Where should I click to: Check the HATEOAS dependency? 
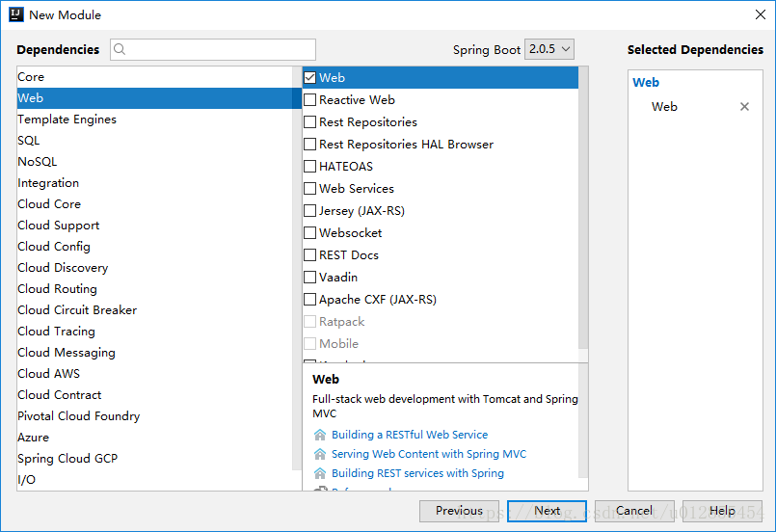(x=309, y=167)
